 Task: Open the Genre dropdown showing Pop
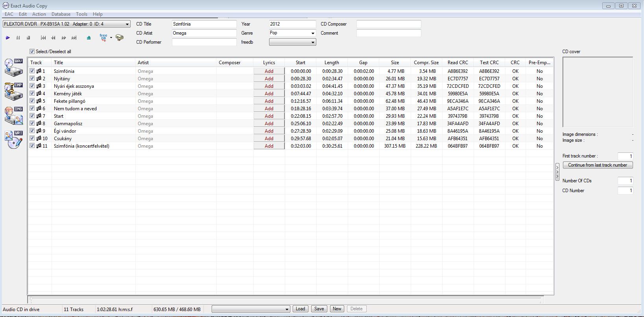coord(292,33)
